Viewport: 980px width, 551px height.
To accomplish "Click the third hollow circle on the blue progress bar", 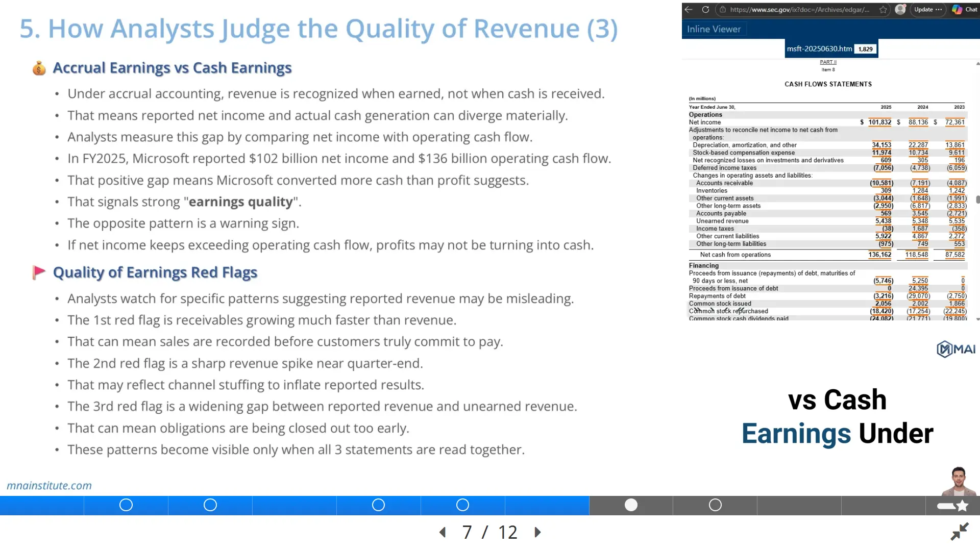I will (378, 505).
